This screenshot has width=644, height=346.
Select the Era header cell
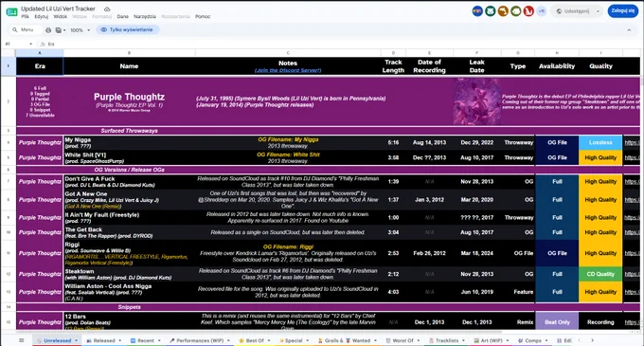[40, 66]
